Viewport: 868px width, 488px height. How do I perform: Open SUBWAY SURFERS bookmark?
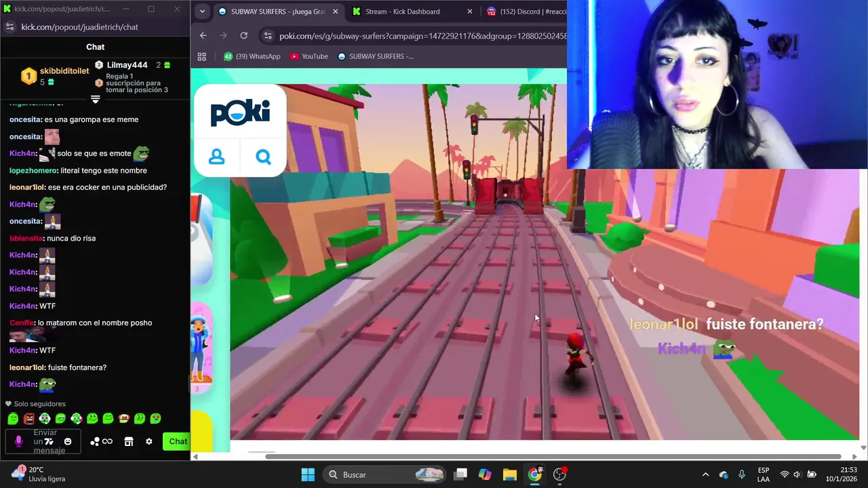pyautogui.click(x=376, y=56)
